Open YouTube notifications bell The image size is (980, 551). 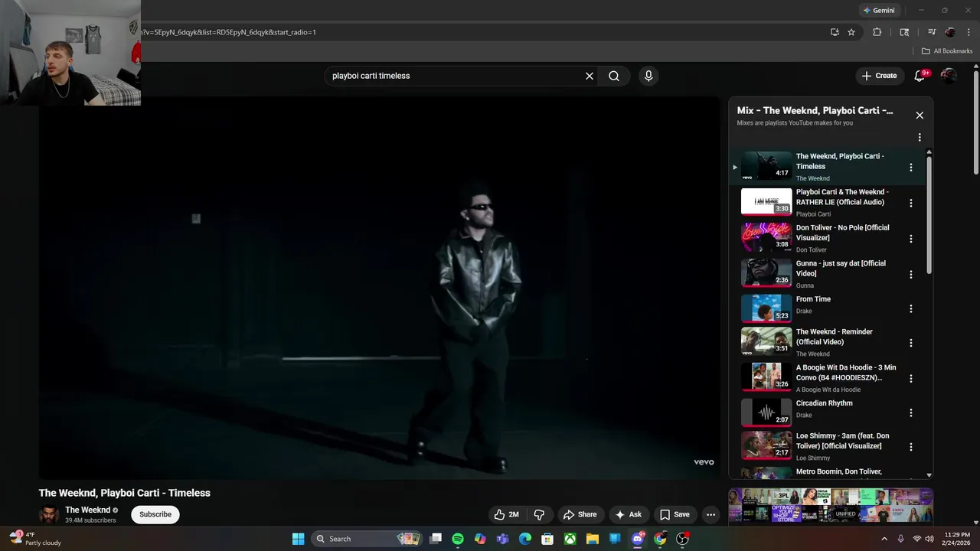pyautogui.click(x=921, y=76)
